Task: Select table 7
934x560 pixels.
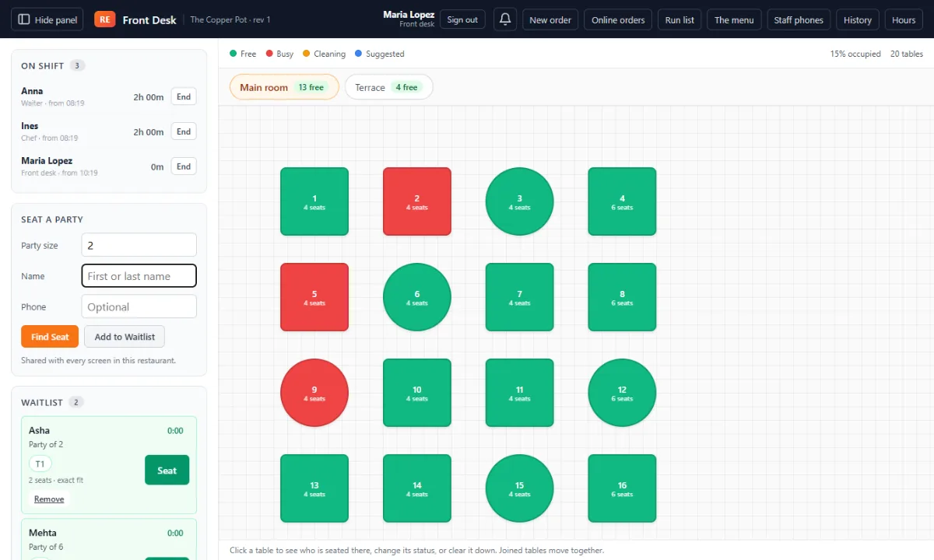Action: tap(520, 297)
